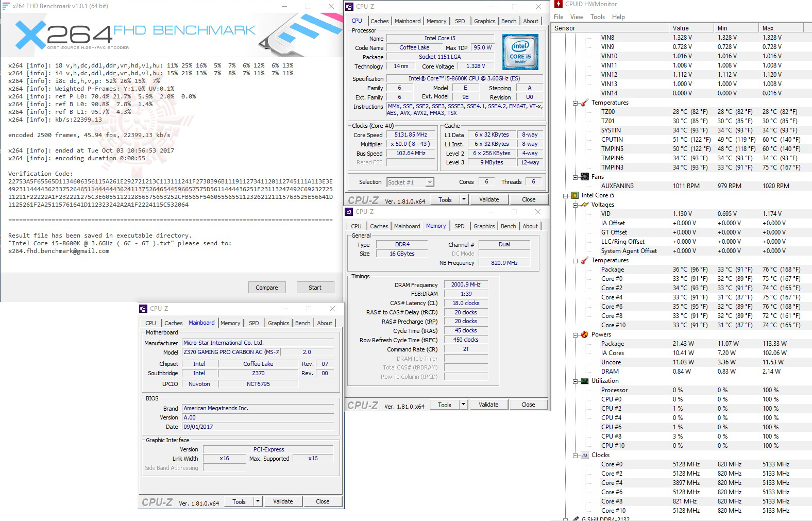The width and height of the screenshot is (812, 521).
Task: Select the CPU tab in the CPU-Z Mainboard window
Action: (x=150, y=323)
